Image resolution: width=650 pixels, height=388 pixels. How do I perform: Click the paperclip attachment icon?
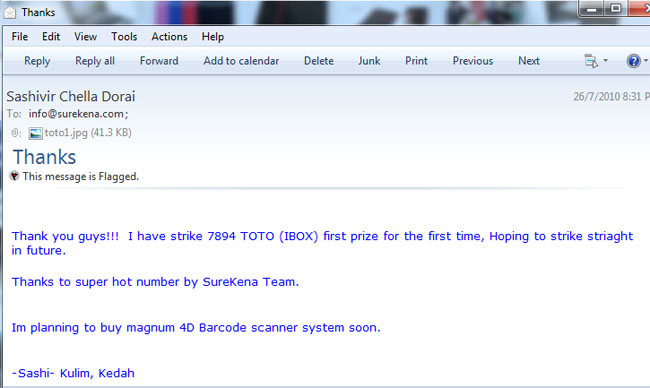15,133
